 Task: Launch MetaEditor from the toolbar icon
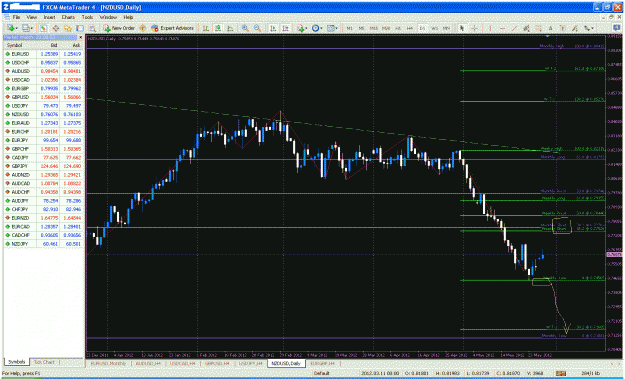tap(142, 28)
